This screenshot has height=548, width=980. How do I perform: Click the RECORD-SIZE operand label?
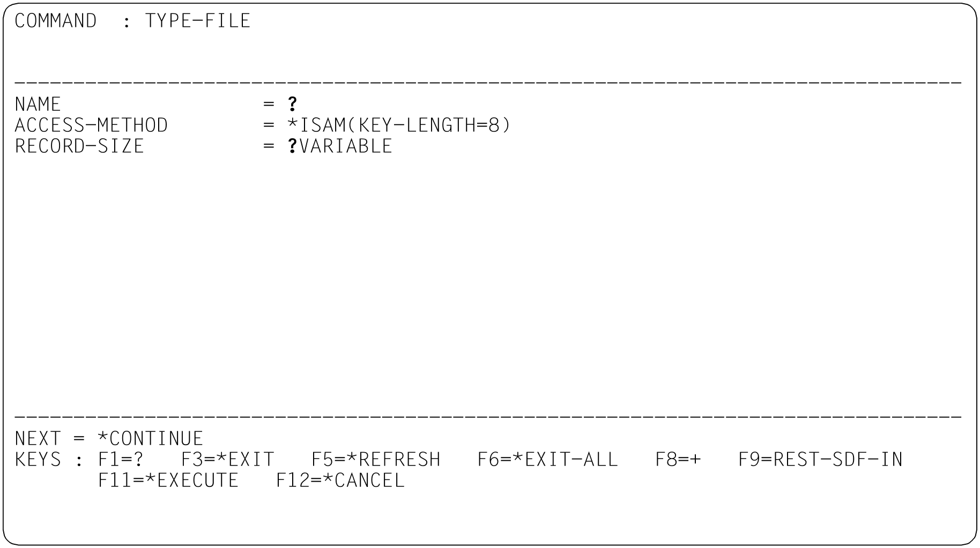point(79,146)
